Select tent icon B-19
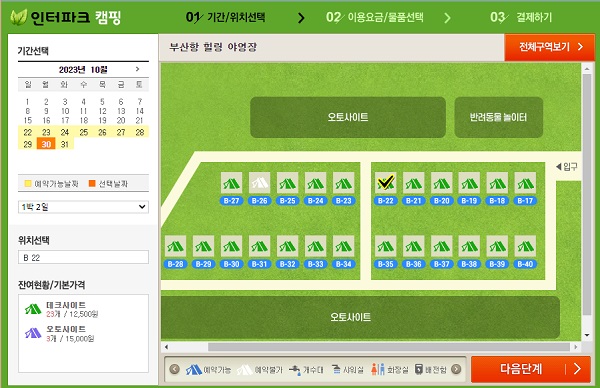The width and height of the screenshot is (600, 388). coord(469,183)
